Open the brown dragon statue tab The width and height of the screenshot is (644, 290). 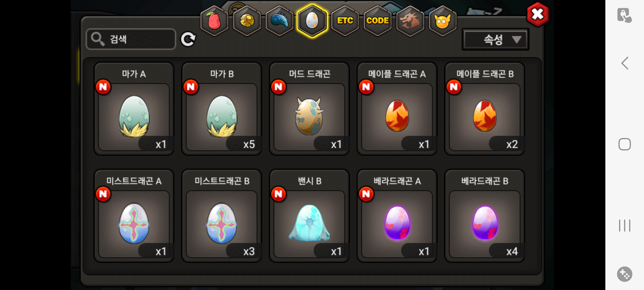(410, 21)
